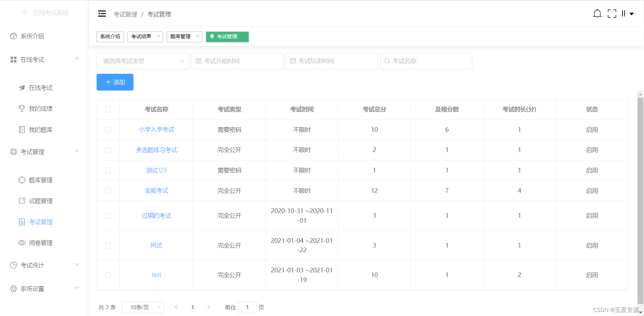
Task: Go to previous page arrow in pagination
Action: 176,307
